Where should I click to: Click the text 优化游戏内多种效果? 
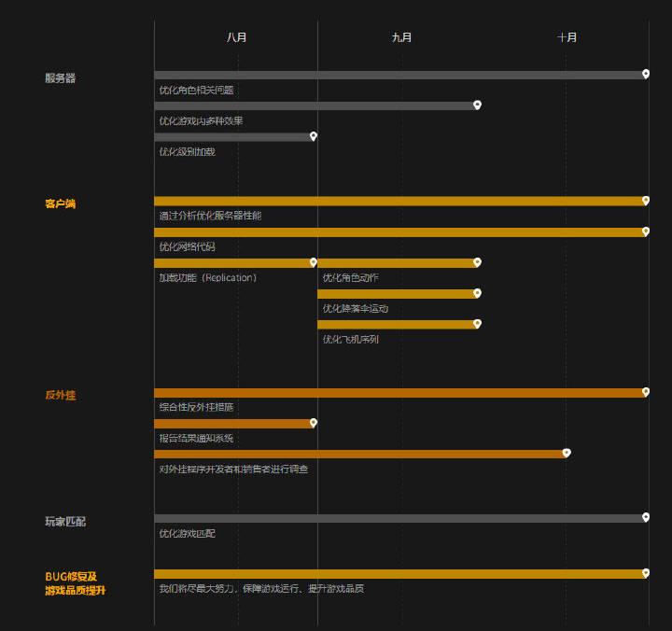coord(201,121)
